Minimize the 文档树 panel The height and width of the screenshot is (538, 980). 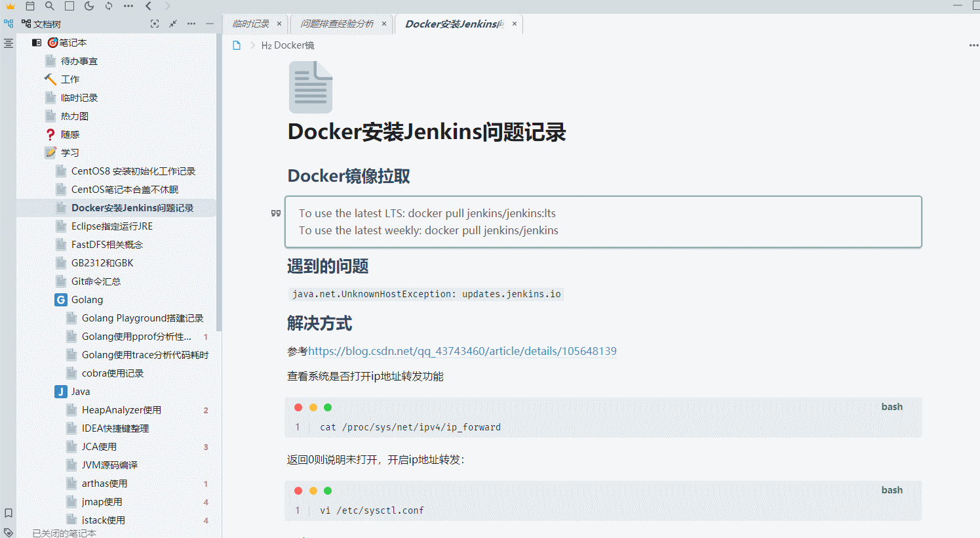click(x=210, y=24)
